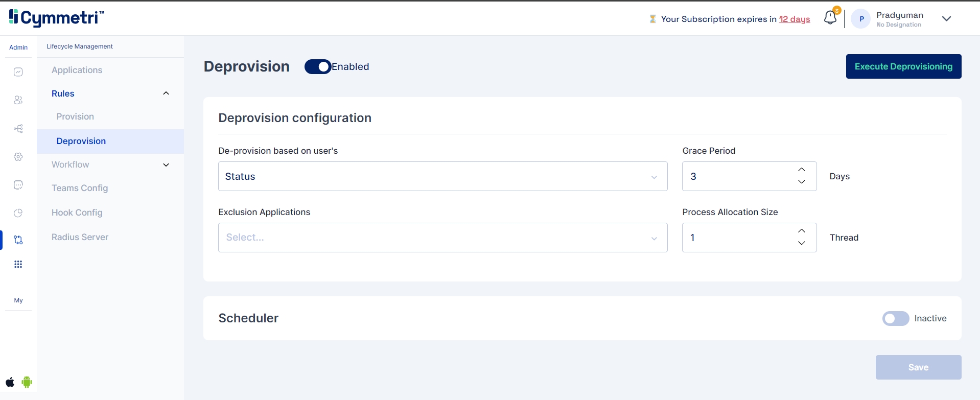Click the pie chart reports icon
The image size is (980, 400).
pos(18,213)
